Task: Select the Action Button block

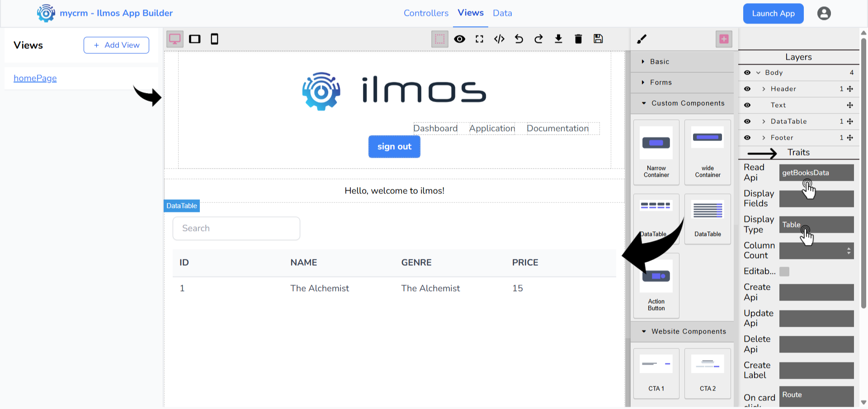Action: 656,286
